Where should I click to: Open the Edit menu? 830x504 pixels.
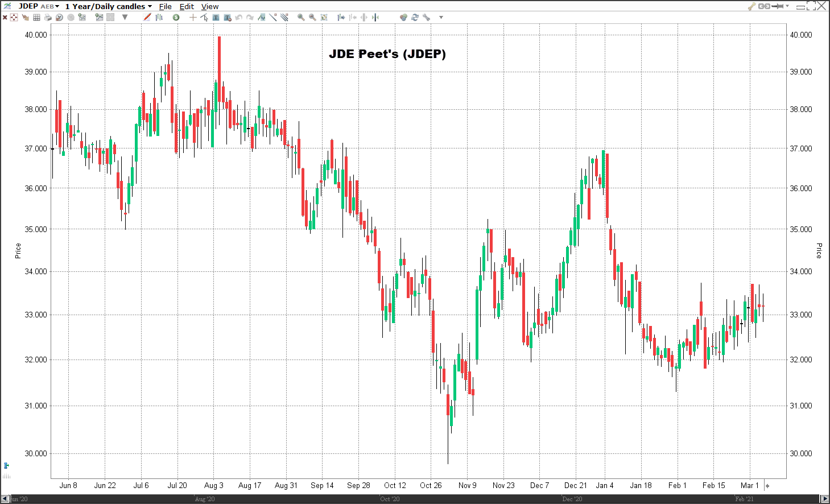coord(187,6)
